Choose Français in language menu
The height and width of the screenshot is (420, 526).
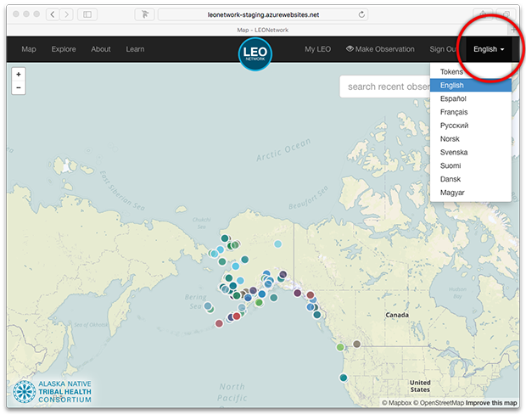point(454,112)
